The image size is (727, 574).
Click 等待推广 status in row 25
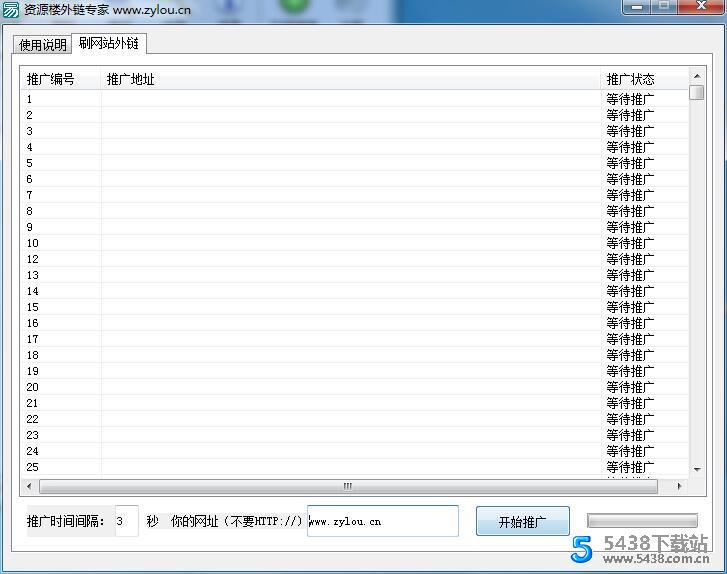630,467
